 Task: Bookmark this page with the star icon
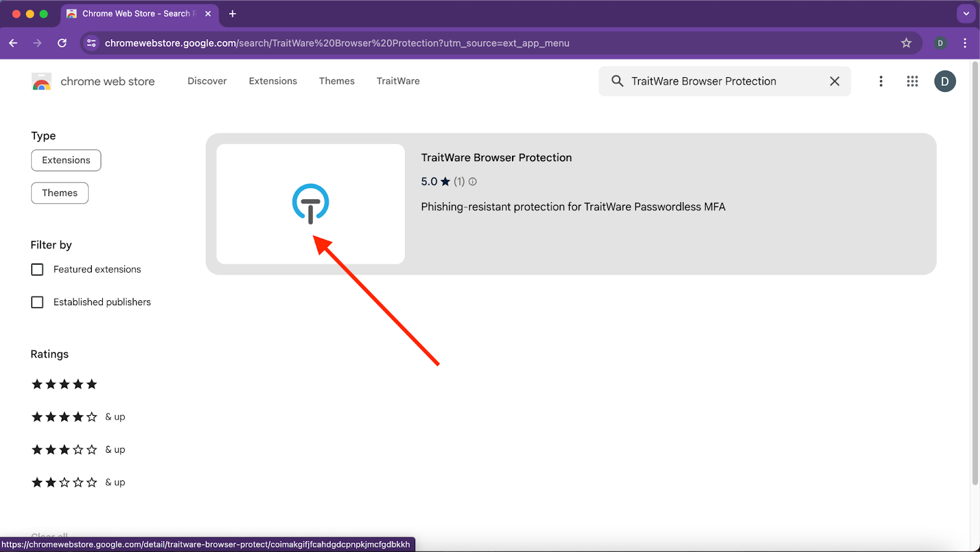[906, 43]
